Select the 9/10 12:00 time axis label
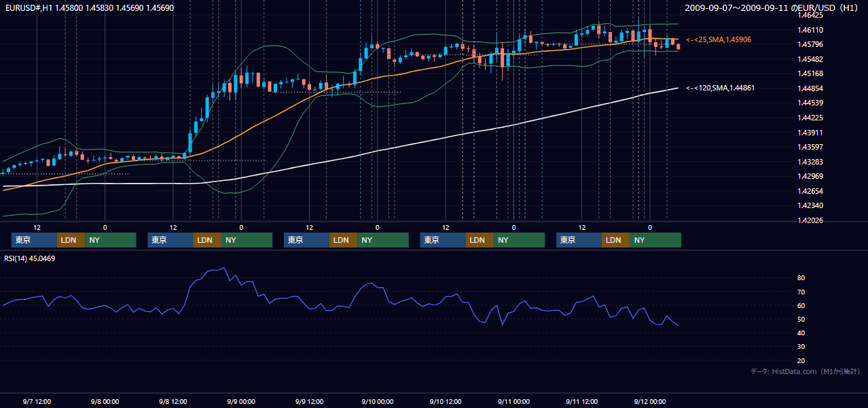Image resolution: width=868 pixels, height=408 pixels. click(x=445, y=401)
